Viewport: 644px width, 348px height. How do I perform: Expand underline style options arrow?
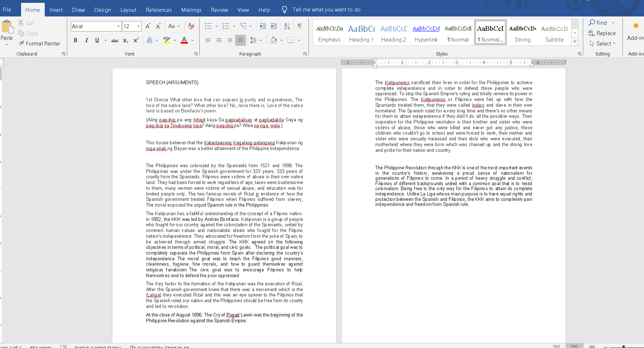(x=105, y=40)
